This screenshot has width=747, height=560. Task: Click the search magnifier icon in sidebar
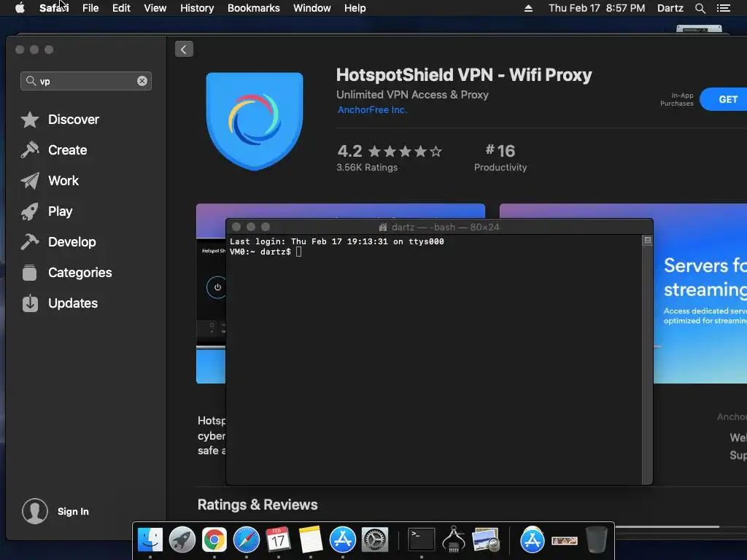pos(31,81)
